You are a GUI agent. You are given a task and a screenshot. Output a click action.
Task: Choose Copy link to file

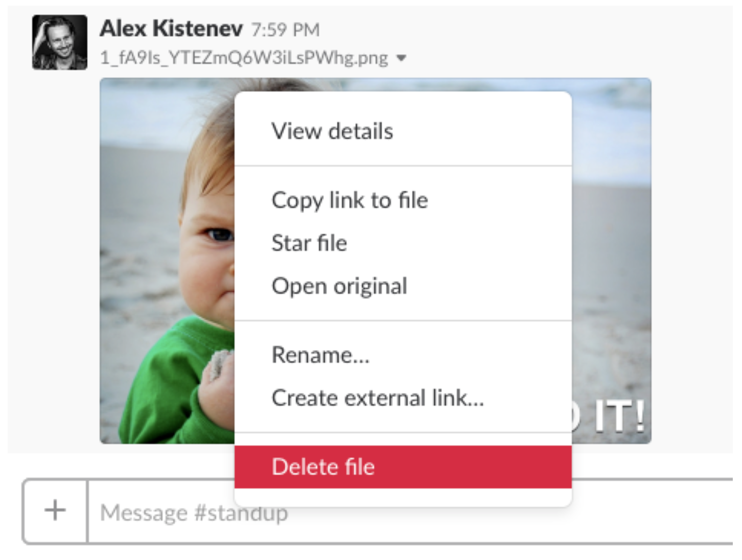coord(350,200)
